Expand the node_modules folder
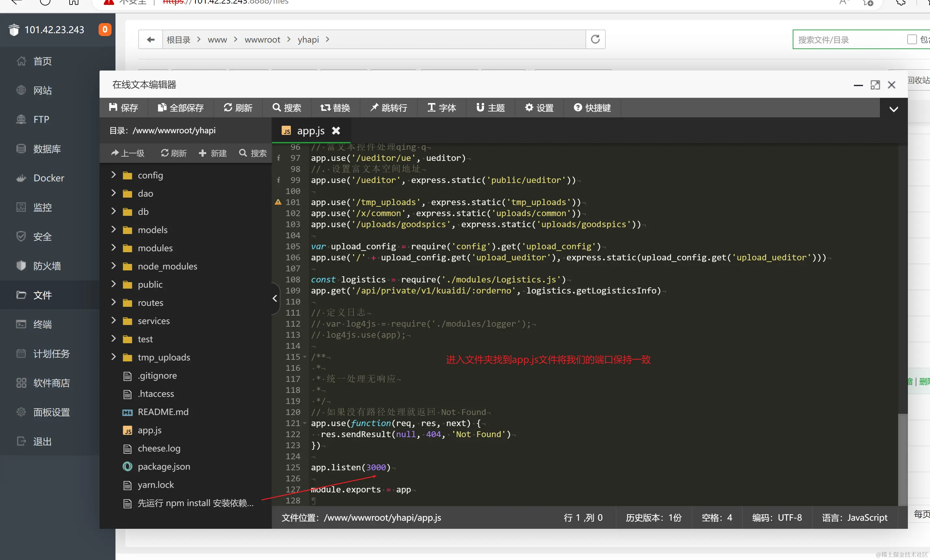Screen dimensions: 930x560 click(x=113, y=266)
